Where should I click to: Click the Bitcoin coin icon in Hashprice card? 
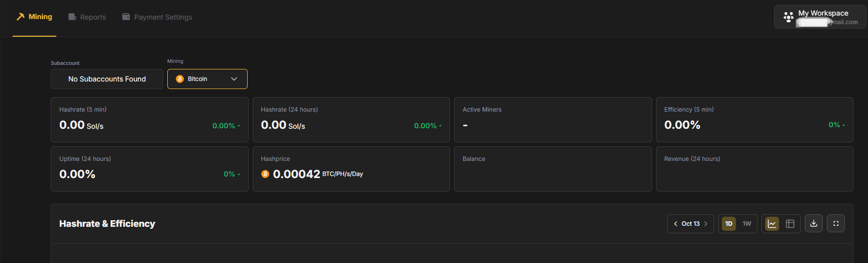[265, 174]
